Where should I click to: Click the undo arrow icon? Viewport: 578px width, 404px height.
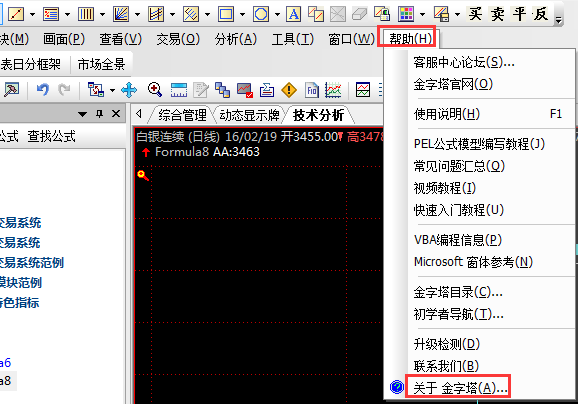(43, 90)
